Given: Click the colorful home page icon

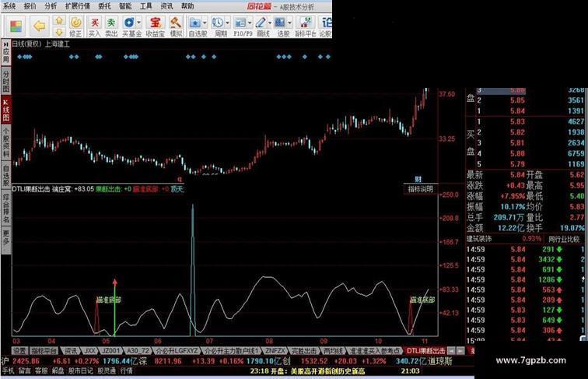Looking at the screenshot, I should pos(16,26).
